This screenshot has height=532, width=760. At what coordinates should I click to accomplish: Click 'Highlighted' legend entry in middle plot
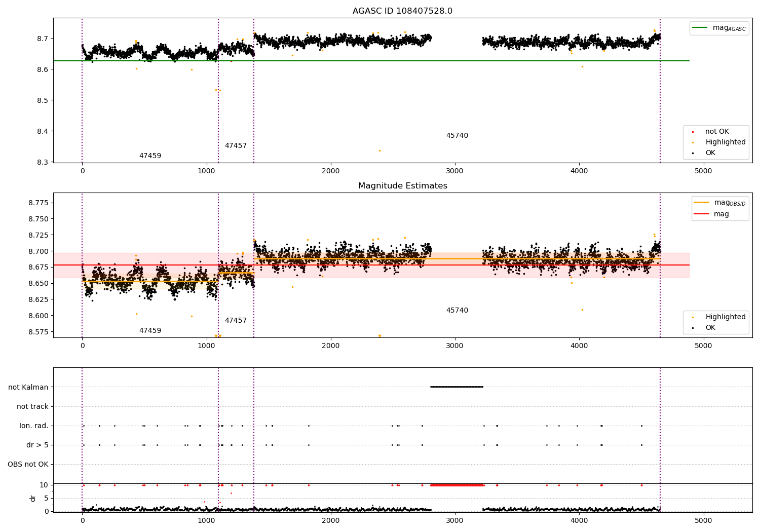[x=718, y=317]
